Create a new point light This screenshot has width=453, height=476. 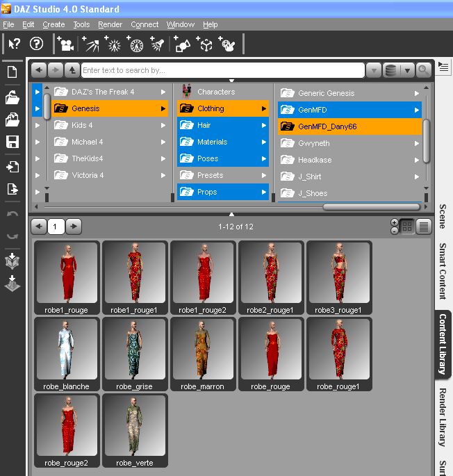pyautogui.click(x=113, y=44)
